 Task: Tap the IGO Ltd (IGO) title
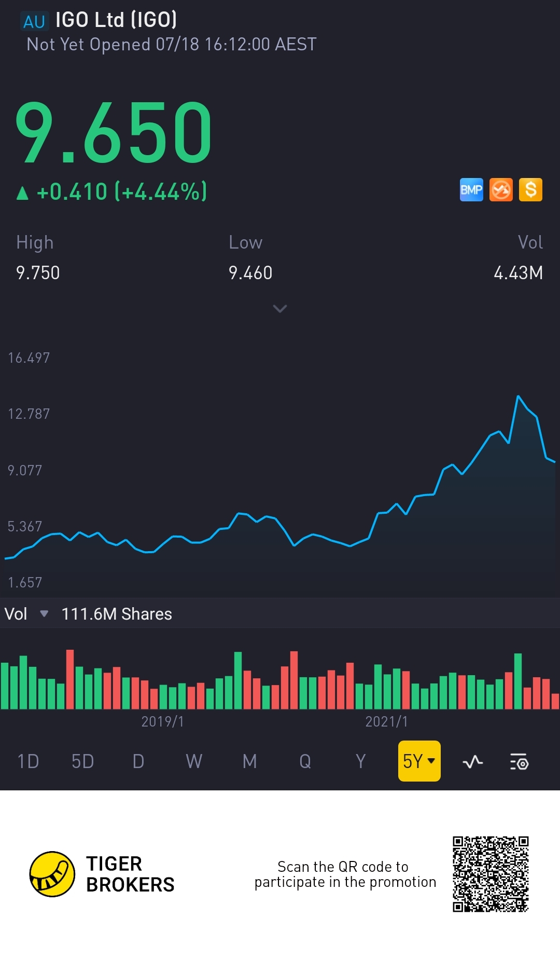[116, 20]
